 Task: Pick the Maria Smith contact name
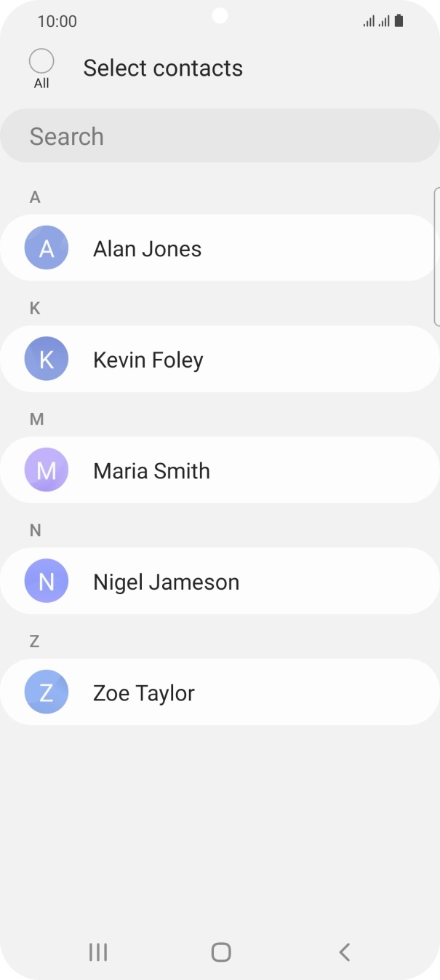pyautogui.click(x=151, y=471)
